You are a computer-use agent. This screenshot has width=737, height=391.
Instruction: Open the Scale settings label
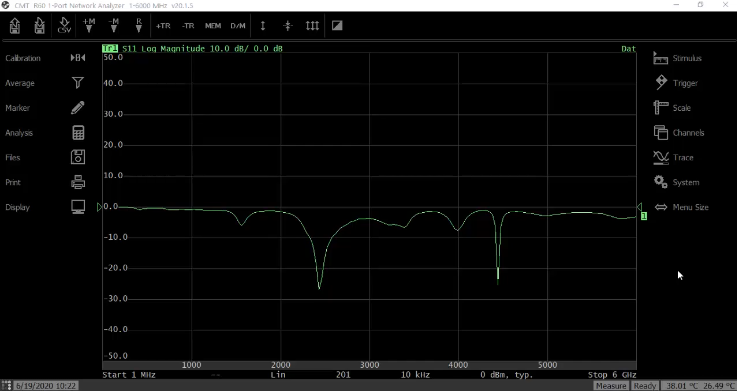coord(682,108)
